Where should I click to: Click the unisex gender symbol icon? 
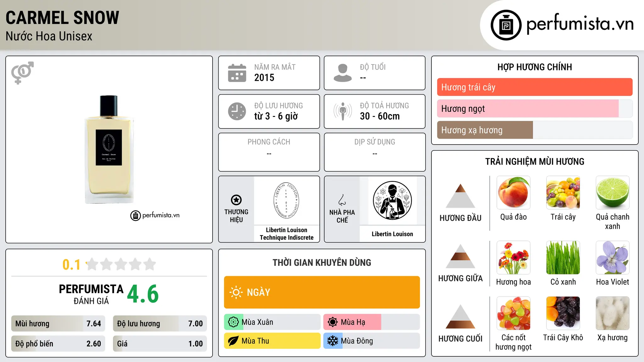(22, 73)
